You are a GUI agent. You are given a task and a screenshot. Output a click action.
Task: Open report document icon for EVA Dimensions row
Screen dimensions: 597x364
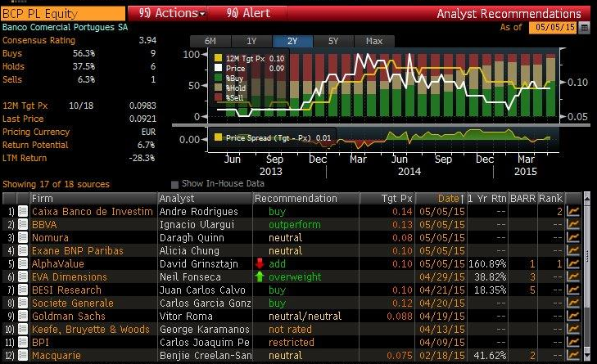pos(23,277)
